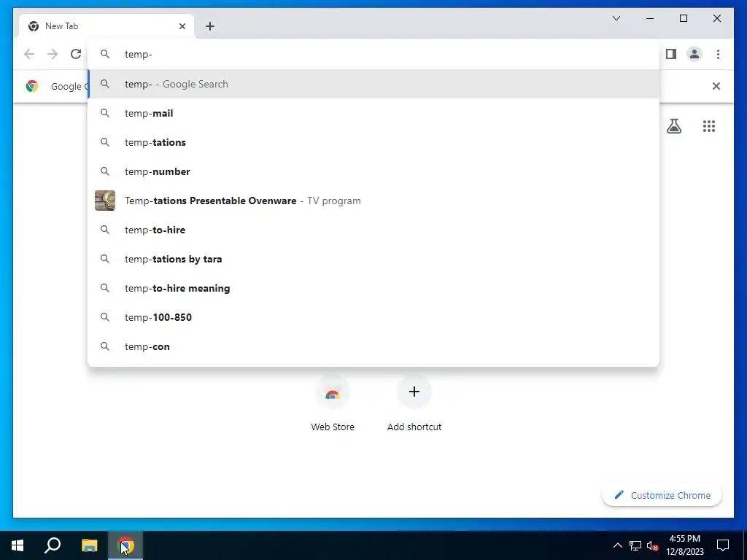Click the address bar containing temp-
Image resolution: width=747 pixels, height=560 pixels.
(373, 54)
